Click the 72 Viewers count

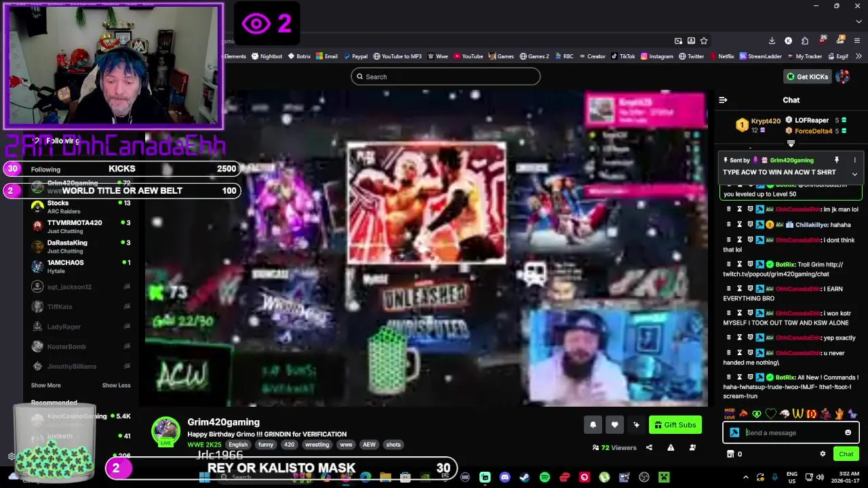(x=614, y=447)
